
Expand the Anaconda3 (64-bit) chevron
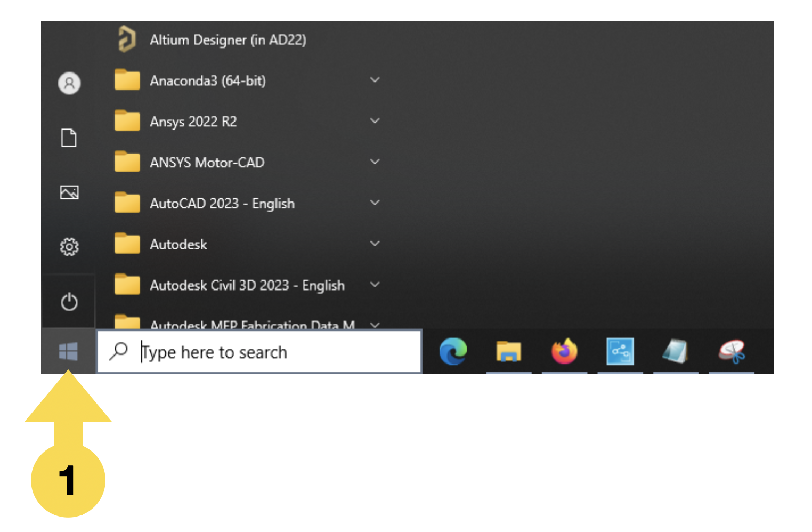tap(375, 80)
